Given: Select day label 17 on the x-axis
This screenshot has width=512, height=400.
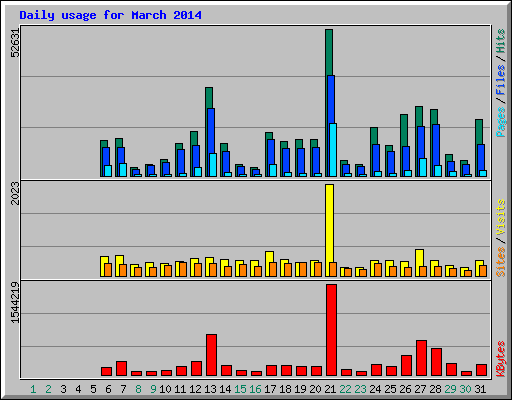Looking at the screenshot, I should coord(270,389).
